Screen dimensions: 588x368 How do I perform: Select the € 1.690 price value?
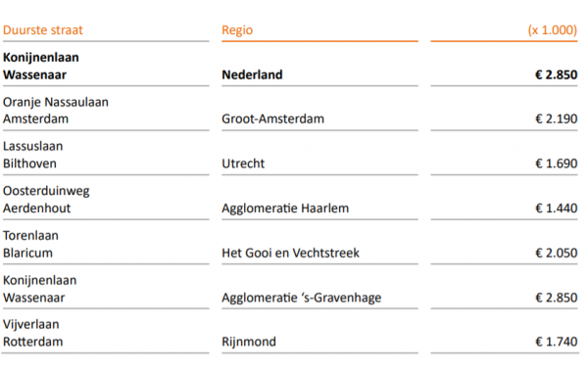coord(556,163)
